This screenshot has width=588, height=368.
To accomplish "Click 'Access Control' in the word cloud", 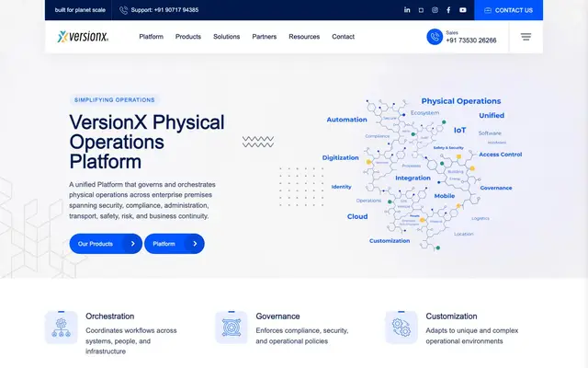I will pyautogui.click(x=500, y=155).
